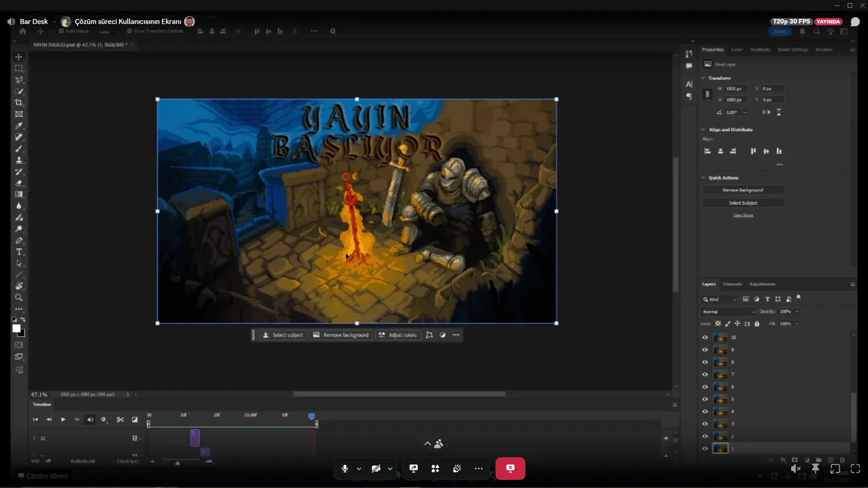This screenshot has width=868, height=488.
Task: Collapse the Transform section
Action: tap(703, 78)
